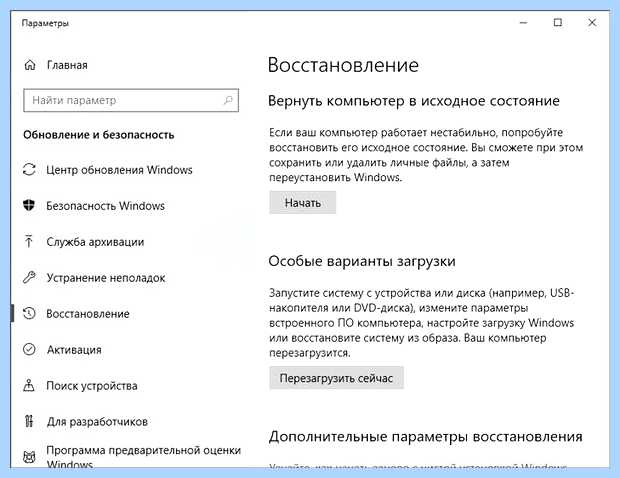
Task: Open Активация settings page
Action: (74, 350)
